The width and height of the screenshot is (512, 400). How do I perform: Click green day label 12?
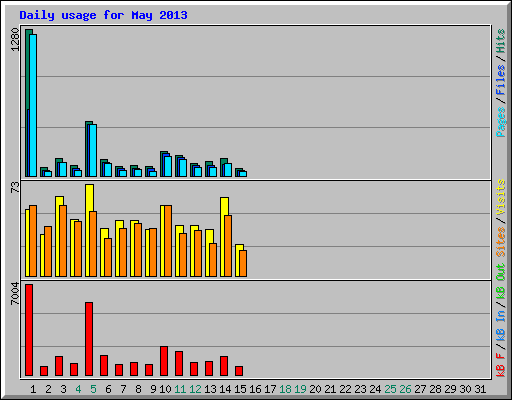coord(195,389)
